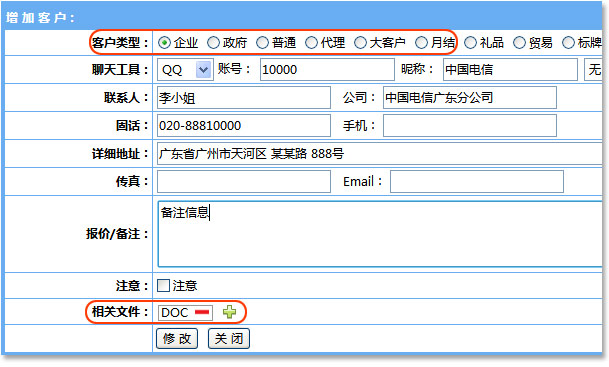The width and height of the screenshot is (609, 367).
Task: Select the 企业 customer type radio button
Action: 164,42
